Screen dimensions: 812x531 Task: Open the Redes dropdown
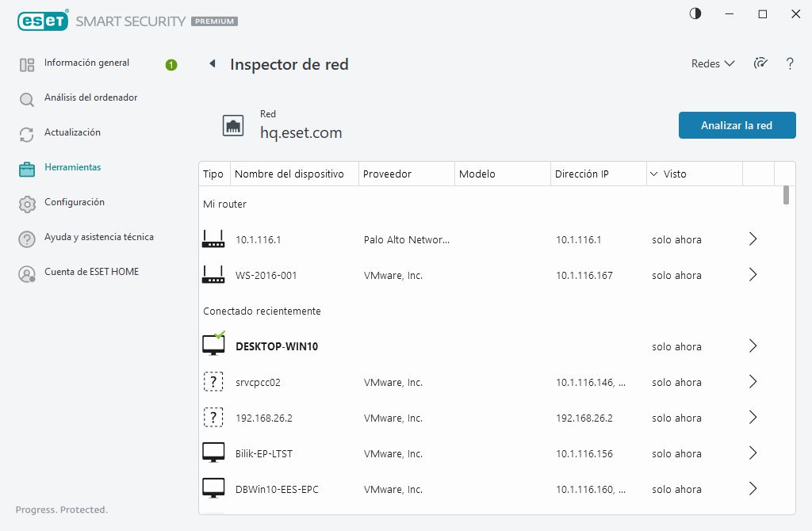pyautogui.click(x=713, y=63)
